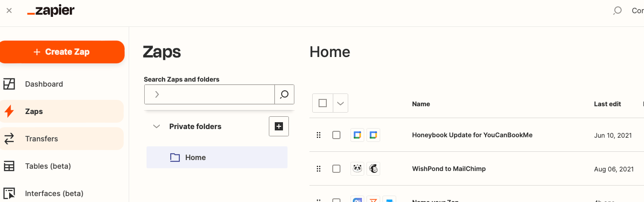
Task: Open the bulk selection dropdown arrow
Action: tap(340, 103)
